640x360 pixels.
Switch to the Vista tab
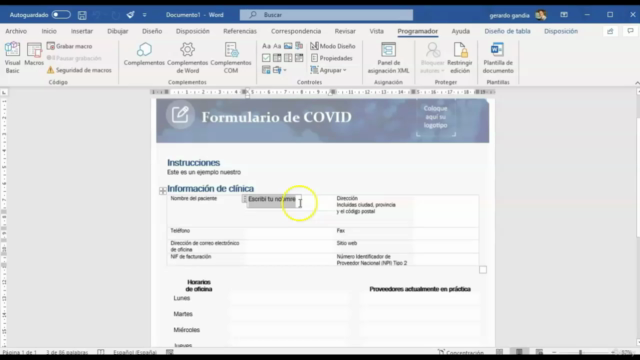click(x=376, y=31)
